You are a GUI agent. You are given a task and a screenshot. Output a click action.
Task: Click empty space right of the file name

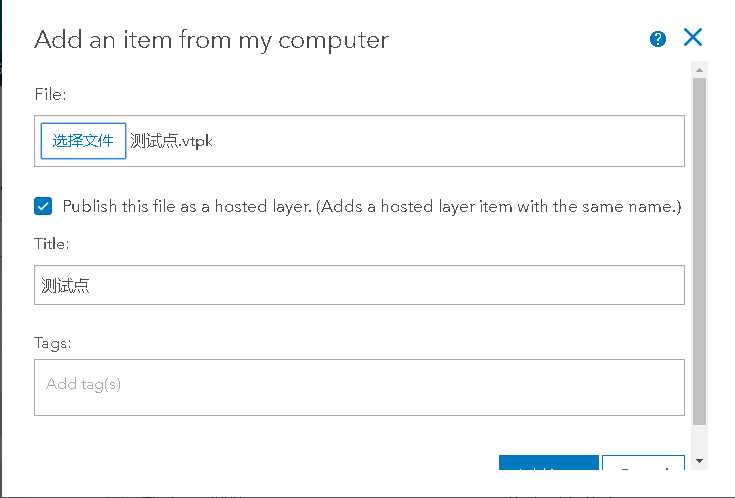pyautogui.click(x=450, y=141)
